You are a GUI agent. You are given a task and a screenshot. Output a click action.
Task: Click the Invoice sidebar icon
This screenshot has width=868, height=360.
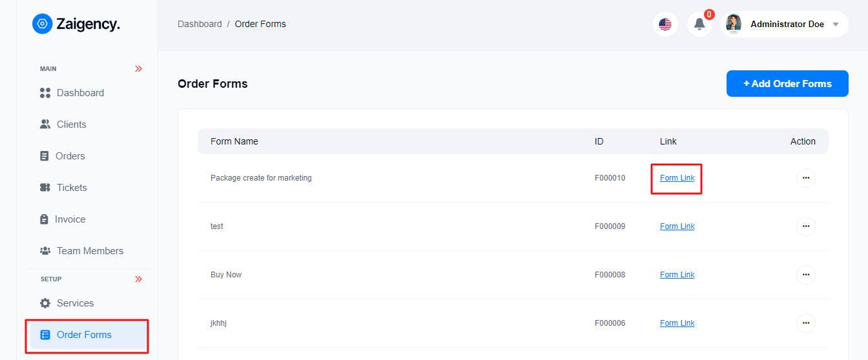[x=45, y=219]
